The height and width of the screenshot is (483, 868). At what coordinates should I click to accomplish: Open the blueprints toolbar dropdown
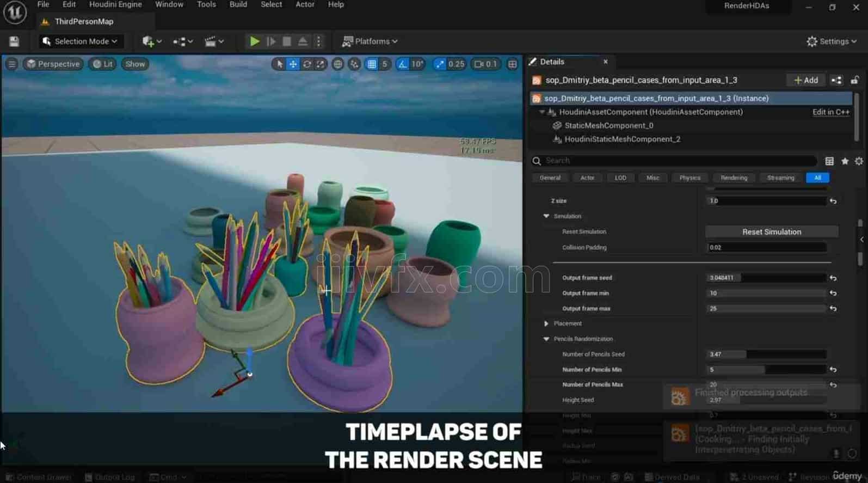coord(183,41)
